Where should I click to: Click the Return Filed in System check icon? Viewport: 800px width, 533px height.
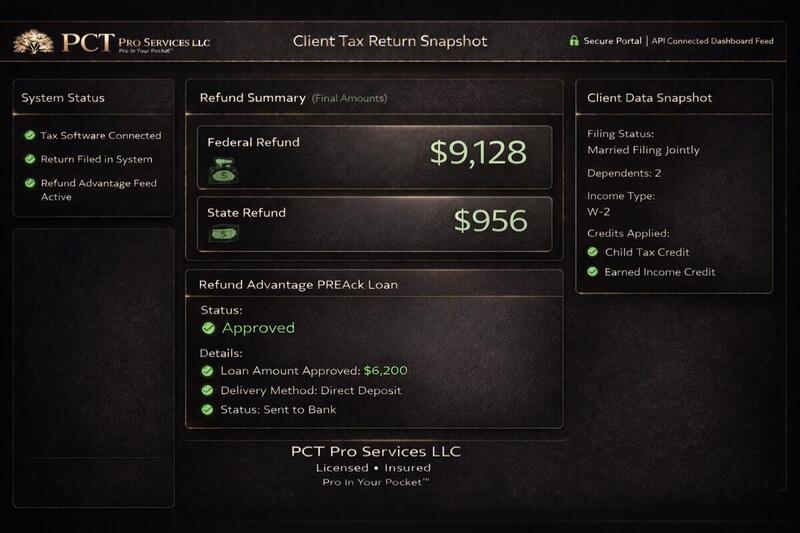pos(30,159)
